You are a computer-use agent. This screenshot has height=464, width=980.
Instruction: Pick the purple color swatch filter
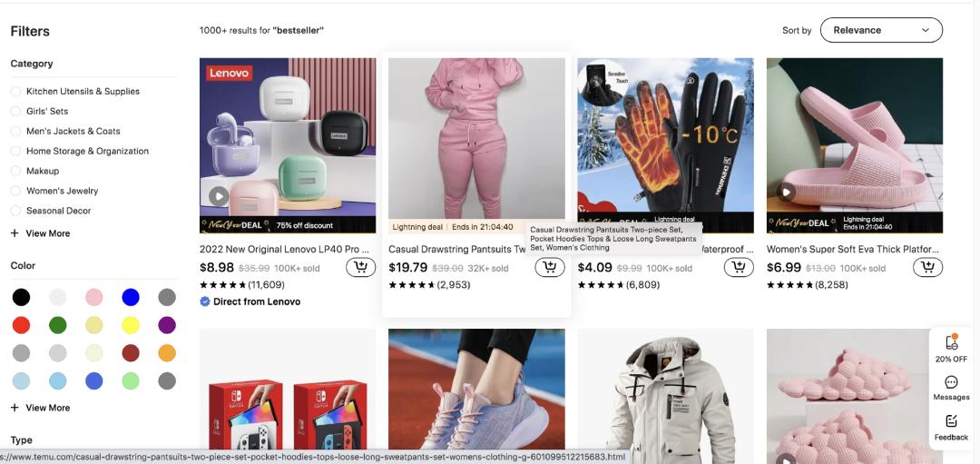[x=167, y=325]
